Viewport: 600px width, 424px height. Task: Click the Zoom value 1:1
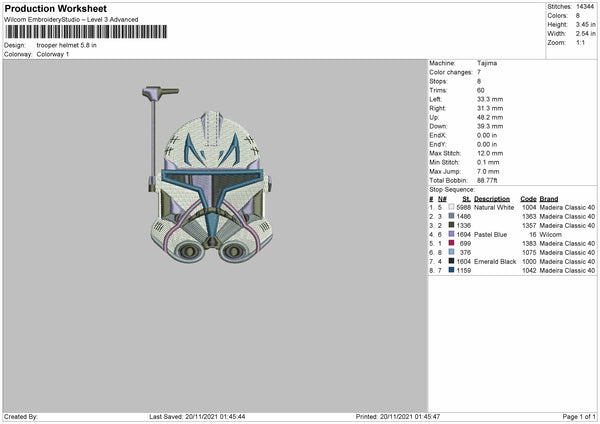pos(580,42)
